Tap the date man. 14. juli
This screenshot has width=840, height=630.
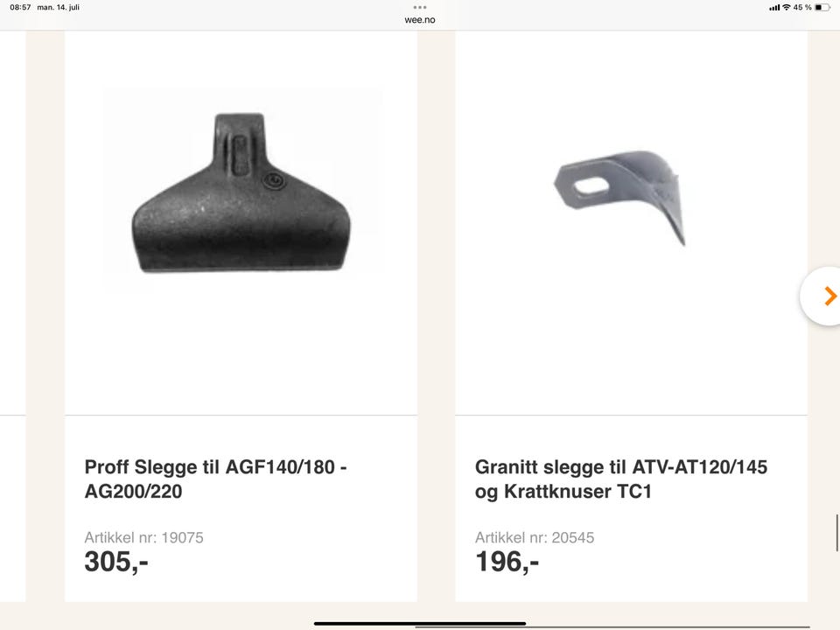click(59, 8)
